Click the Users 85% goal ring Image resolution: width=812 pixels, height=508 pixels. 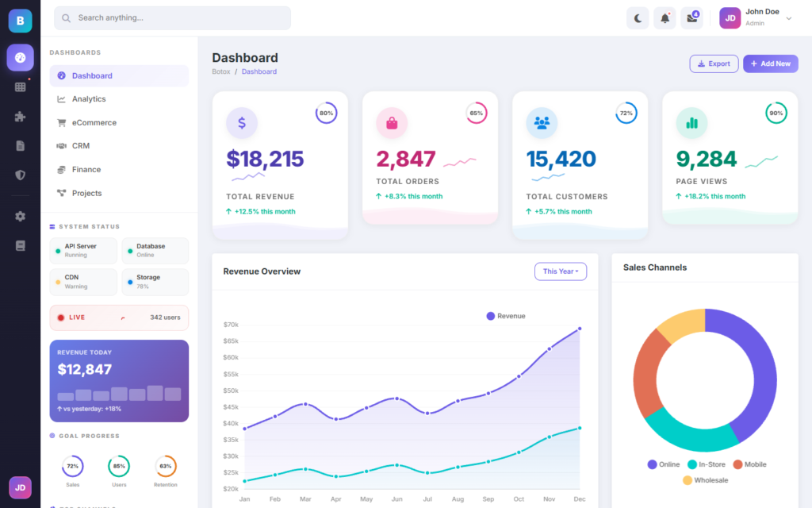point(119,466)
